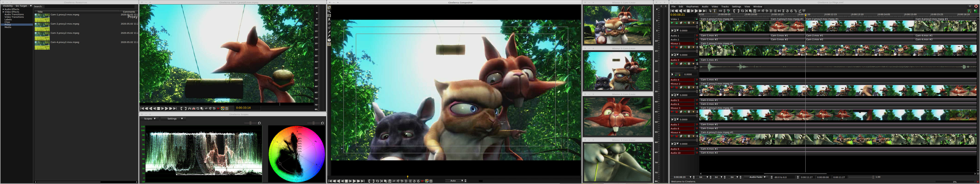980x184 pixels.
Task: Click the Visibility button in Resources
Action: pos(8,6)
